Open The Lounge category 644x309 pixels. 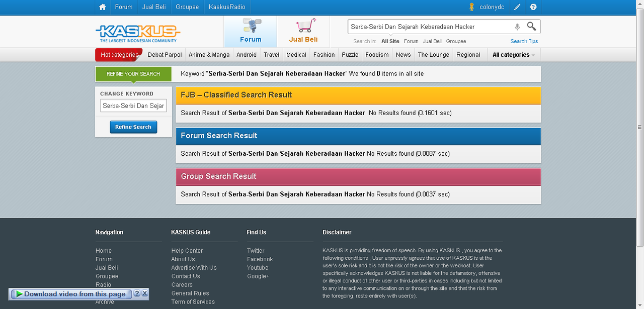pos(433,55)
